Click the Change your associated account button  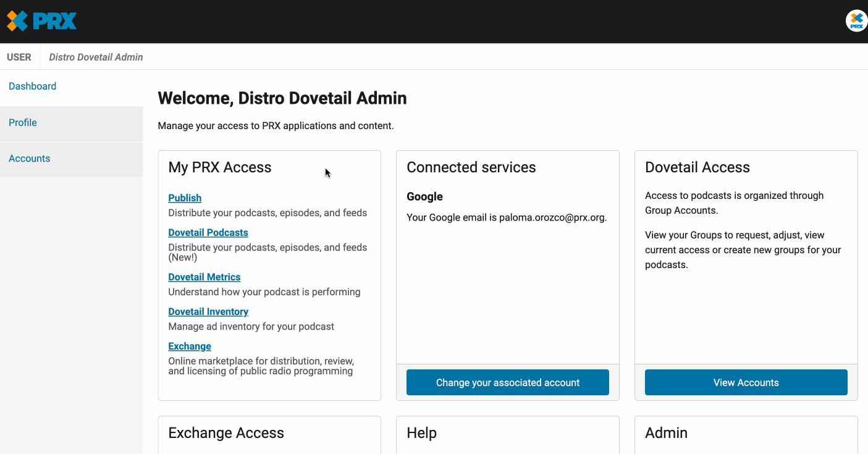507,382
